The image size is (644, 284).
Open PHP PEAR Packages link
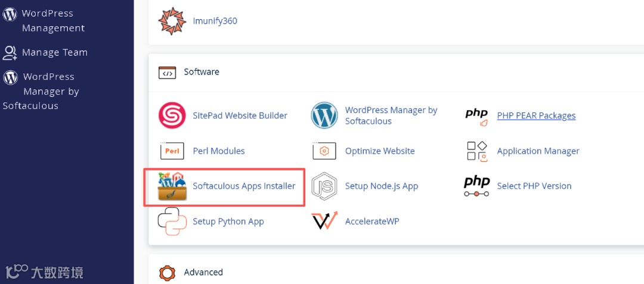click(x=536, y=116)
